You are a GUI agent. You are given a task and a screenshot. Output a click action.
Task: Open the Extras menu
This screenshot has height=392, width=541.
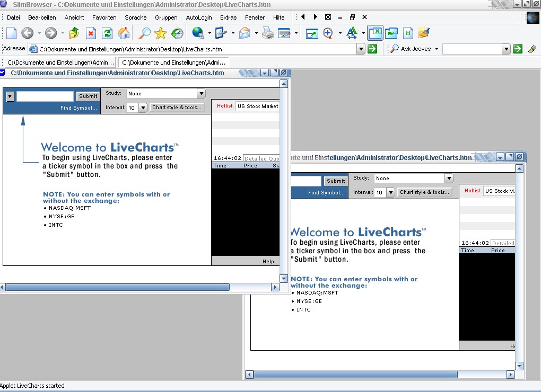229,17
